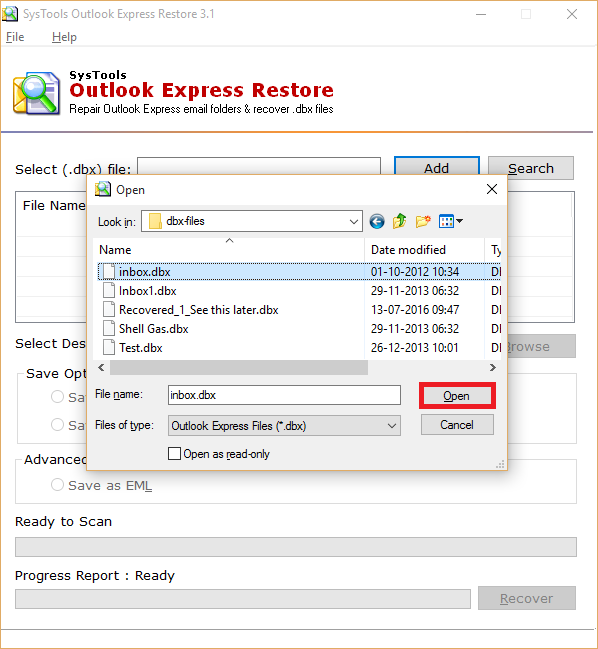Select the Test.dbx file icon
The image size is (598, 649).
coord(109,348)
